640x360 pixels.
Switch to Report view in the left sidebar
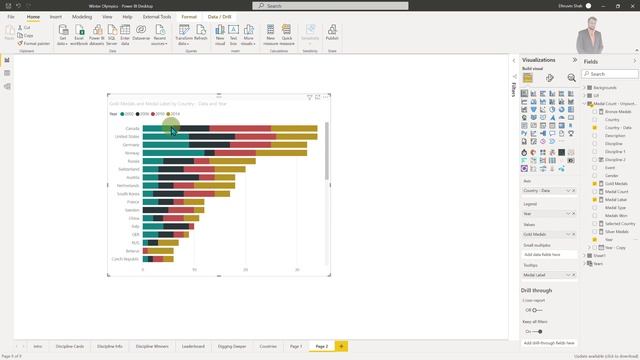(7, 60)
